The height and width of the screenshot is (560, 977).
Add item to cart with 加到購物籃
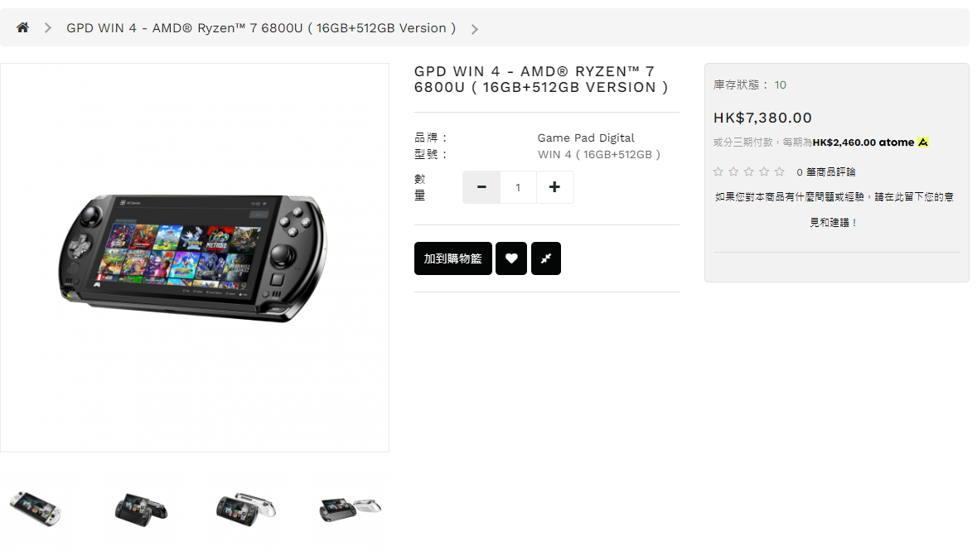tap(453, 258)
